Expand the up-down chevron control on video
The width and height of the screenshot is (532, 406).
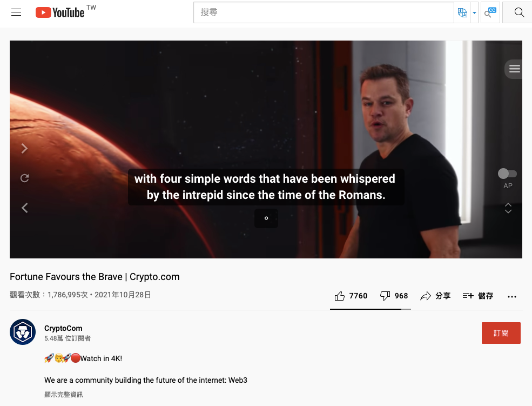click(x=508, y=208)
